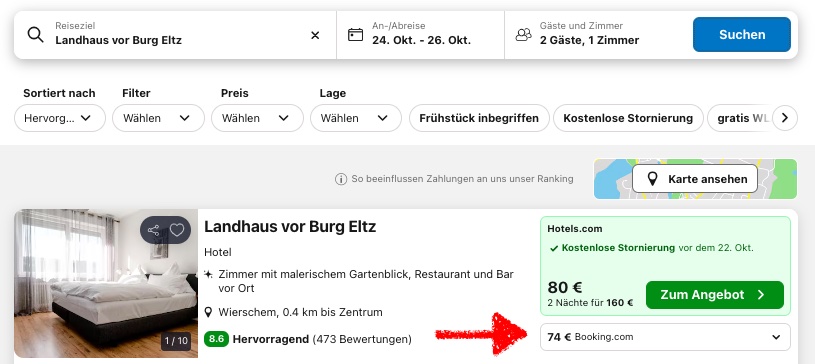Click the 2 Nächte für 160 € text

click(590, 303)
